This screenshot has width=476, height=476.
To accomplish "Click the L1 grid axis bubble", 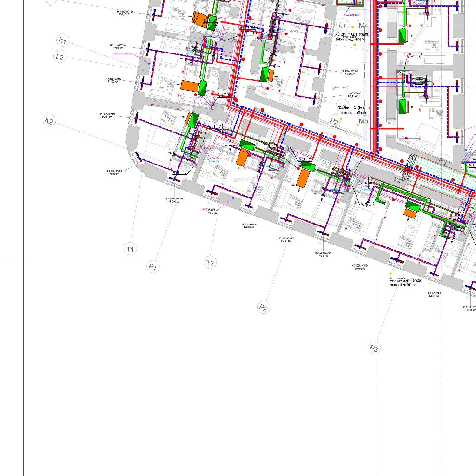I will 343,25.
